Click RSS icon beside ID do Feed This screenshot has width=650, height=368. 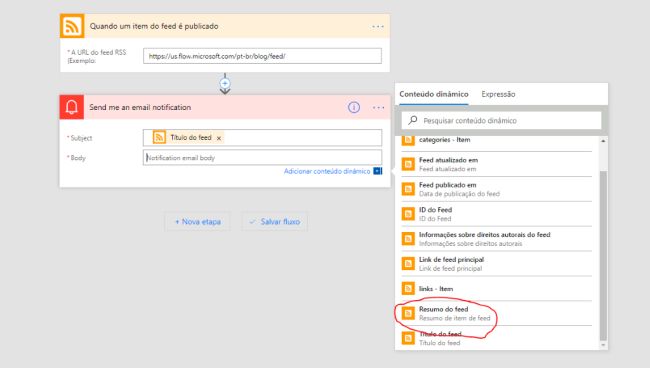[408, 214]
